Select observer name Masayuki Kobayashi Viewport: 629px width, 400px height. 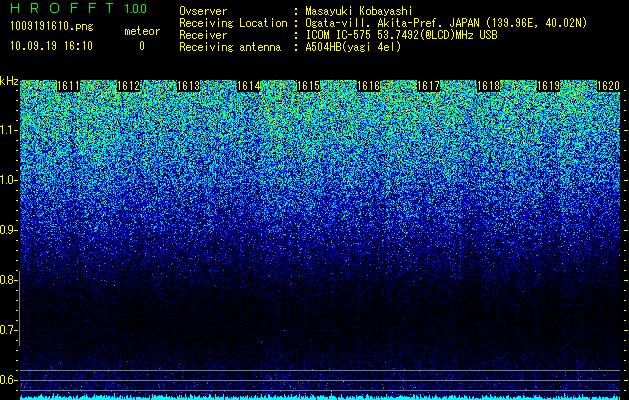point(359,11)
